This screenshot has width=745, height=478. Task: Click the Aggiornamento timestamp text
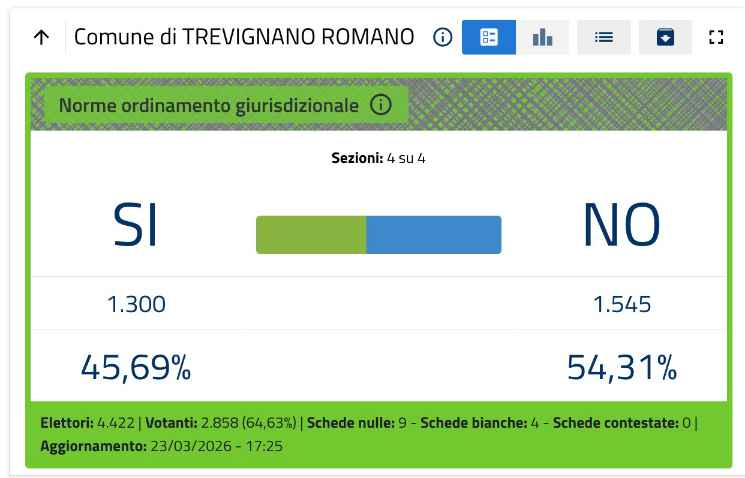[x=161, y=446]
